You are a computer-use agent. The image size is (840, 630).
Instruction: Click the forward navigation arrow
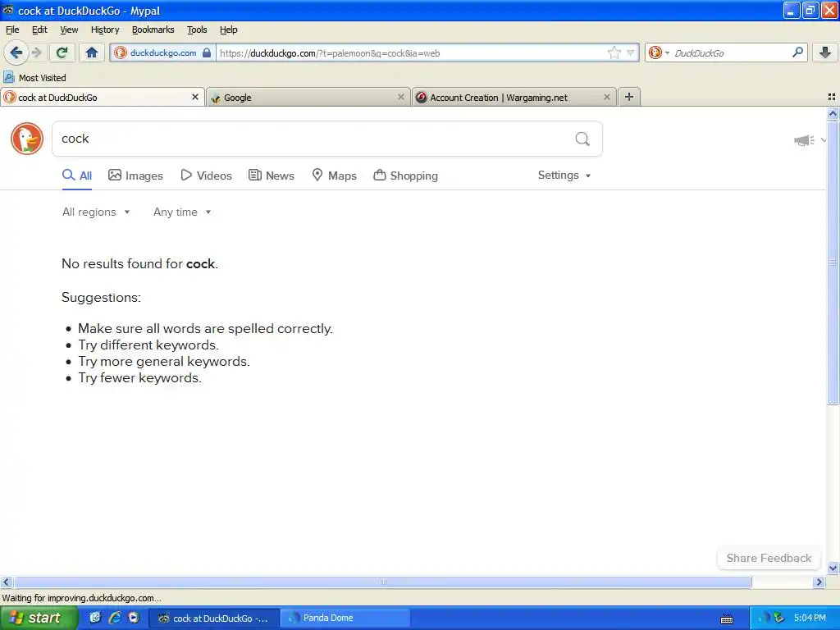[36, 52]
